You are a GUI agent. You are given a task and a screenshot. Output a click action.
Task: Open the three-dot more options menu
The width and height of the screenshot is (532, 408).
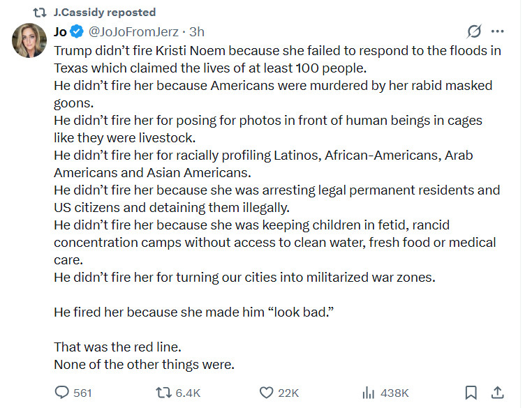click(497, 31)
